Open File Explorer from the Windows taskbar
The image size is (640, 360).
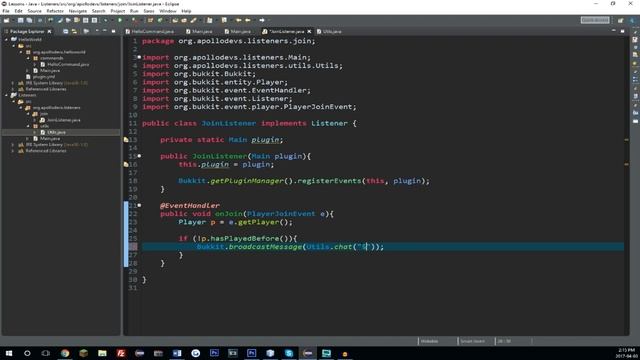(x=102, y=353)
